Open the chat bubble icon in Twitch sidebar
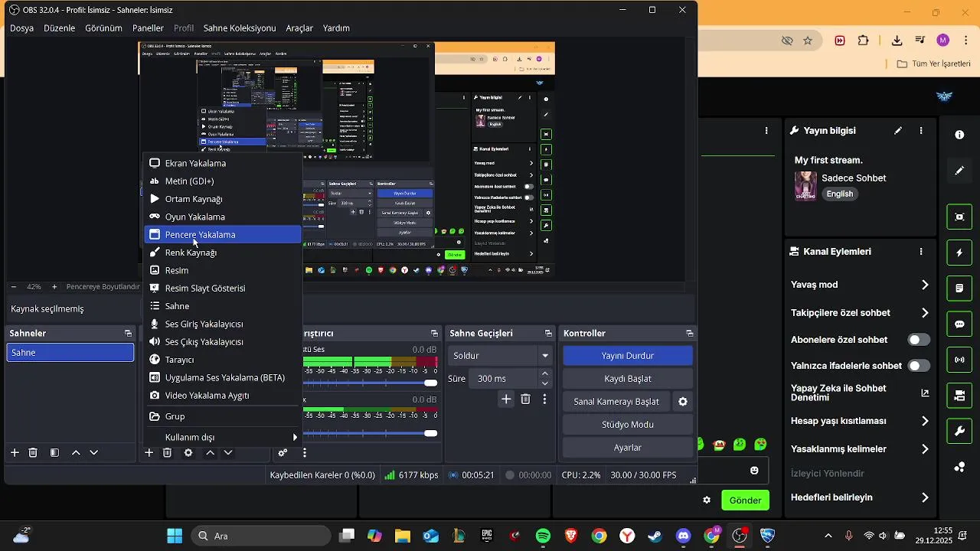Viewport: 980px width, 551px height. pyautogui.click(x=959, y=324)
